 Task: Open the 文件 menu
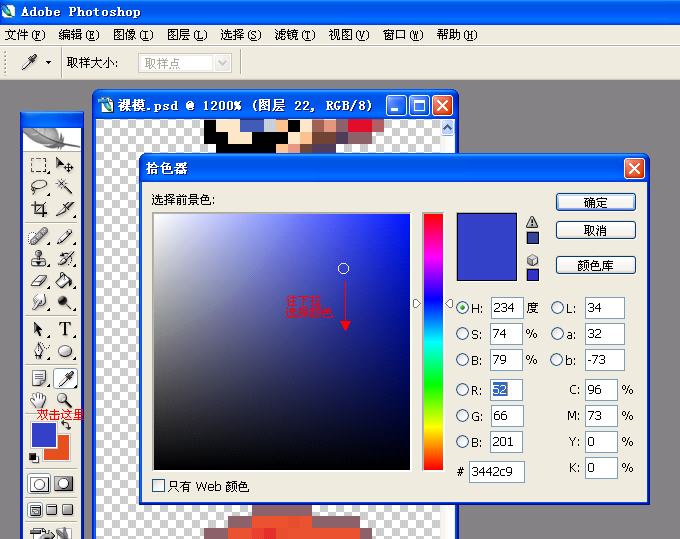pyautogui.click(x=25, y=34)
